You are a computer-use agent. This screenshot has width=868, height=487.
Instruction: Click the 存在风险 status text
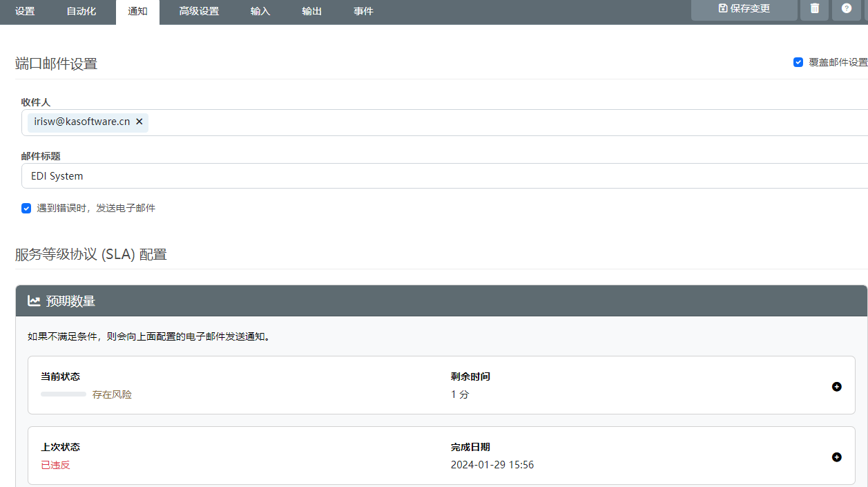[x=112, y=395]
